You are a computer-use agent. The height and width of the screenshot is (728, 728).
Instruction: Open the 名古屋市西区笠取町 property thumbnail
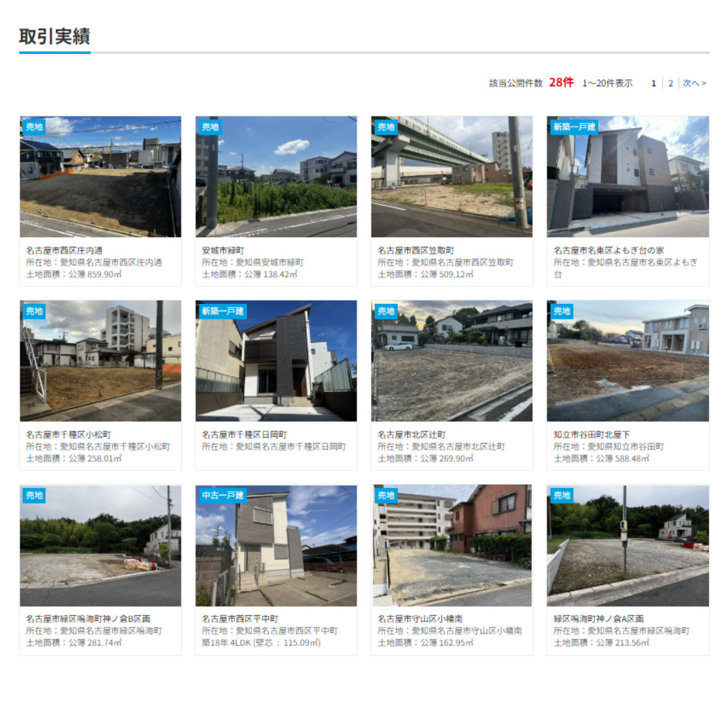coord(452,177)
